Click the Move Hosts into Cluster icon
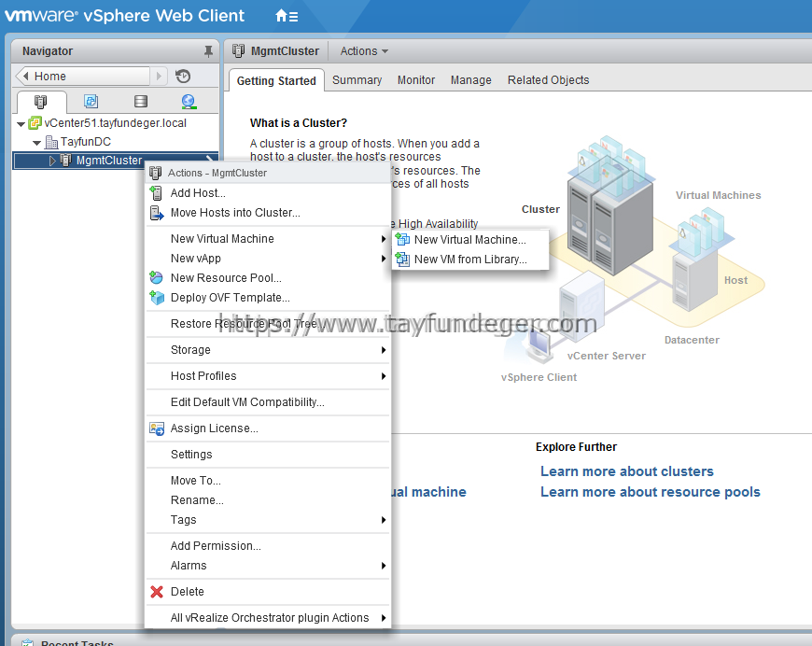This screenshot has width=812, height=646. coord(157,213)
